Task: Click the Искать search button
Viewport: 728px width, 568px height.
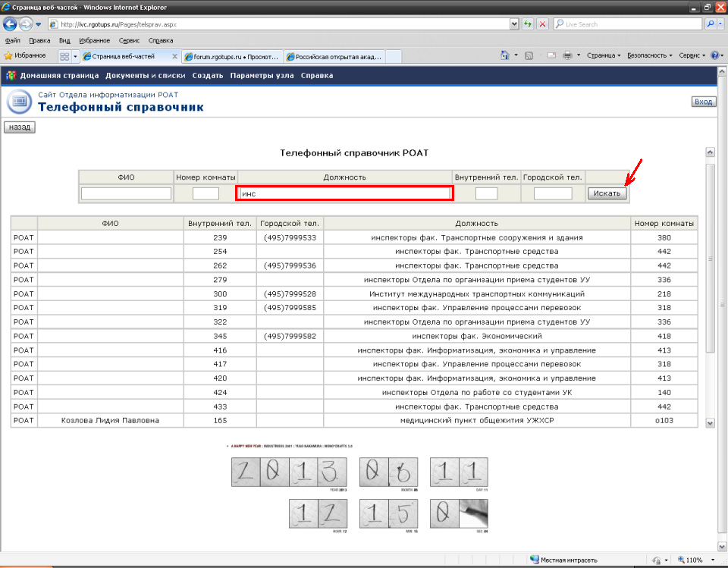Action: pos(607,193)
